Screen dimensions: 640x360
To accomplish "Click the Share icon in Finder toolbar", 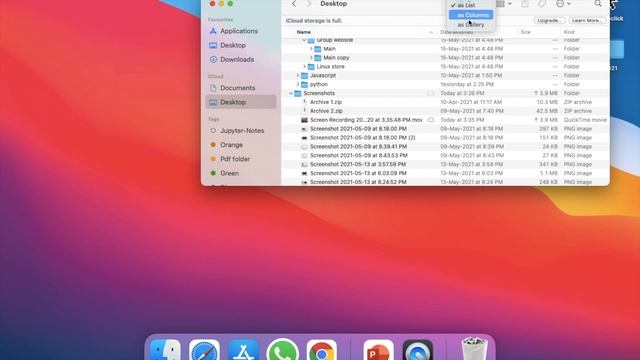I will point(525,4).
